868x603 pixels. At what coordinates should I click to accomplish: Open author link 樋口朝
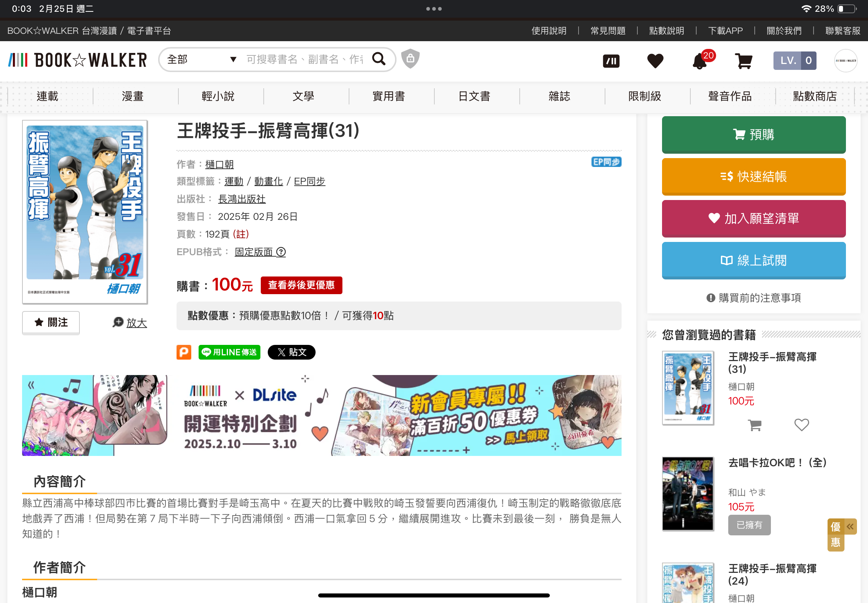pyautogui.click(x=219, y=164)
